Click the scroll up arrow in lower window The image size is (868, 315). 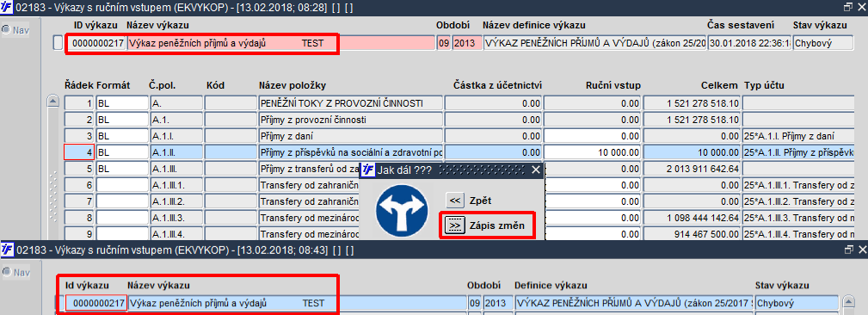(847, 302)
